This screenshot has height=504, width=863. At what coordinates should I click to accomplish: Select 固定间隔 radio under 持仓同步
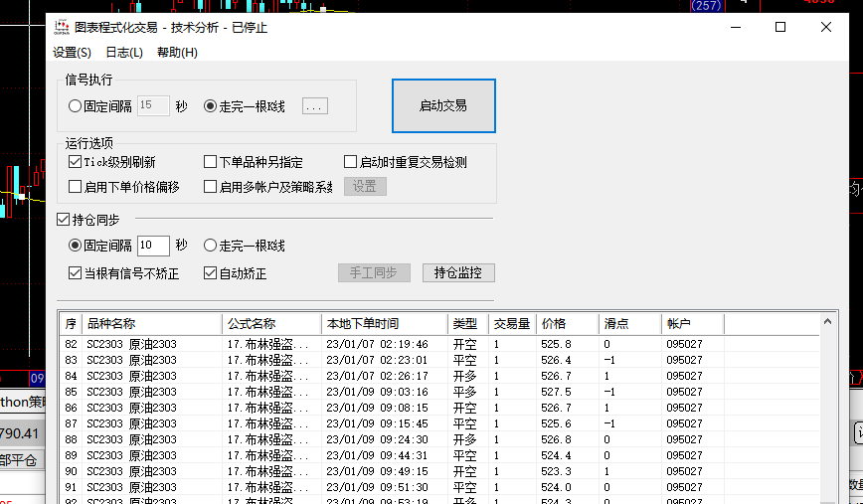coord(75,246)
